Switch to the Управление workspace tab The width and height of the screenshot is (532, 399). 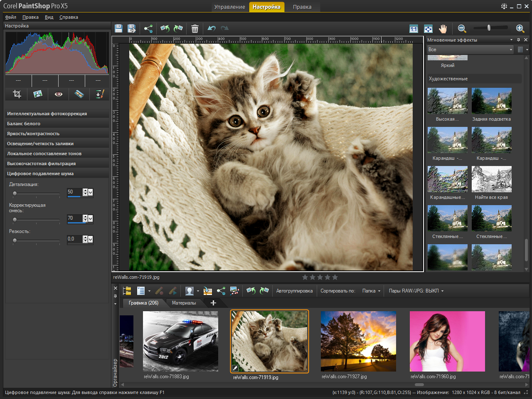pyautogui.click(x=229, y=7)
